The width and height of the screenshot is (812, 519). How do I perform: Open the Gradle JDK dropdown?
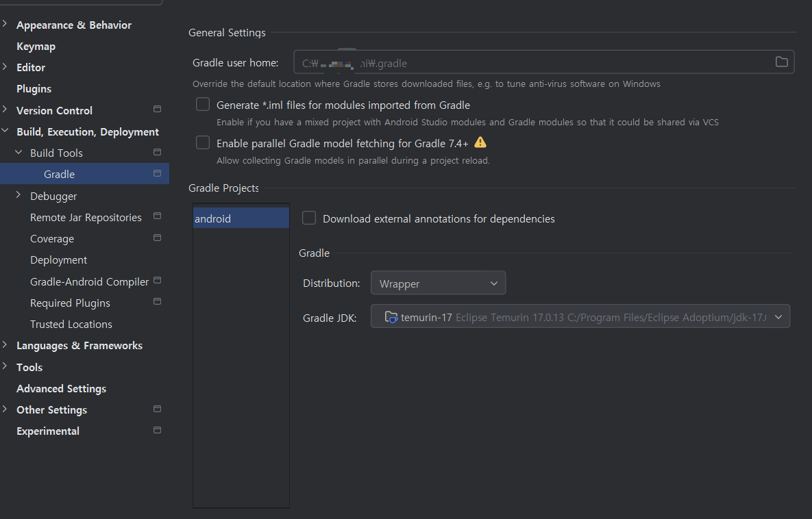click(x=580, y=317)
